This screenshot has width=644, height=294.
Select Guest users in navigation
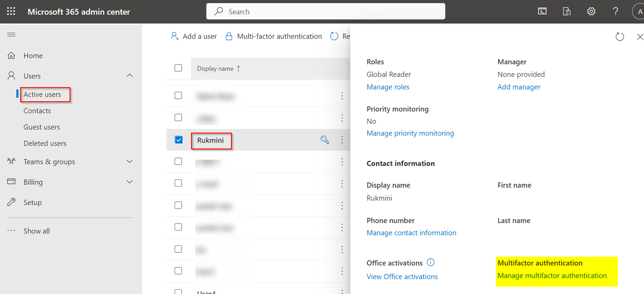pyautogui.click(x=42, y=127)
